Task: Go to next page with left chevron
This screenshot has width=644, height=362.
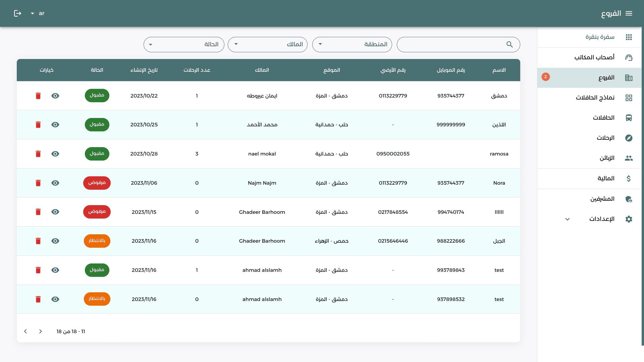Action: click(x=25, y=331)
